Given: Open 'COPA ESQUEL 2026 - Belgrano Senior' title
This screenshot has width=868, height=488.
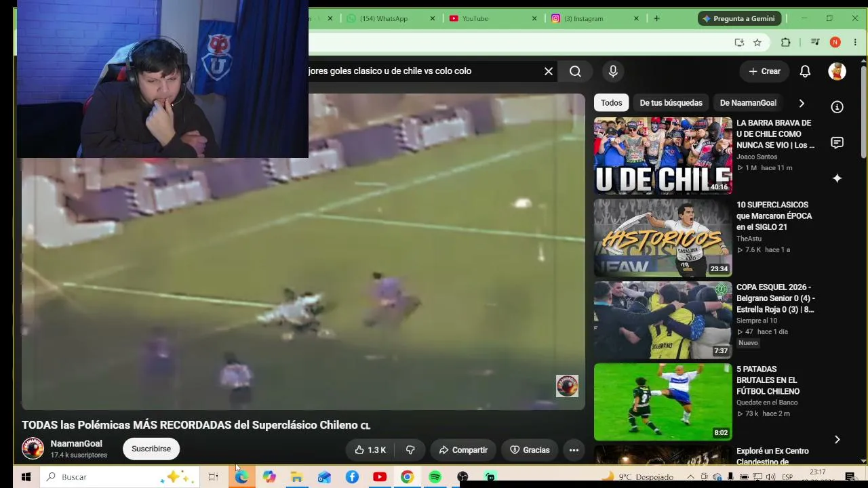Looking at the screenshot, I should click(776, 298).
